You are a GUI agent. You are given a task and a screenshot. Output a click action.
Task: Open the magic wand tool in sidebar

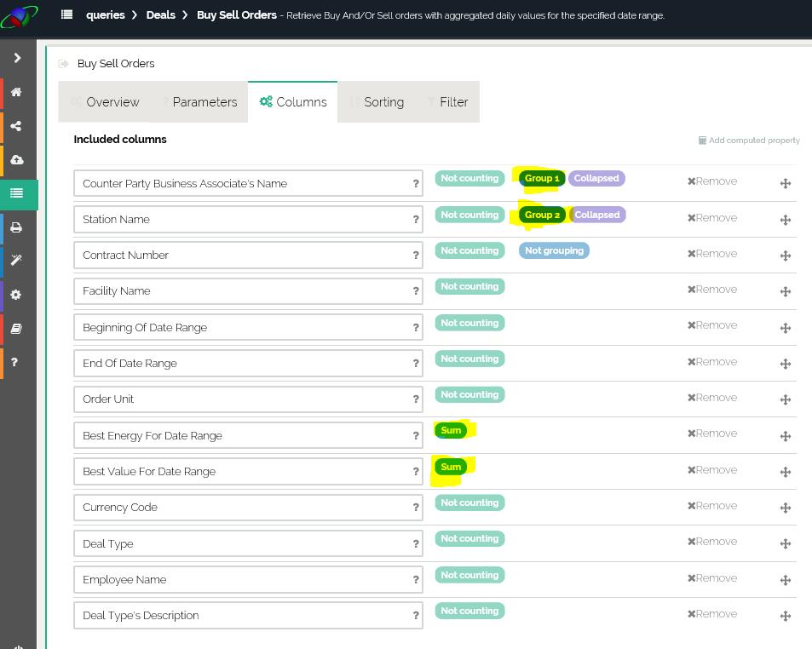[x=16, y=261]
